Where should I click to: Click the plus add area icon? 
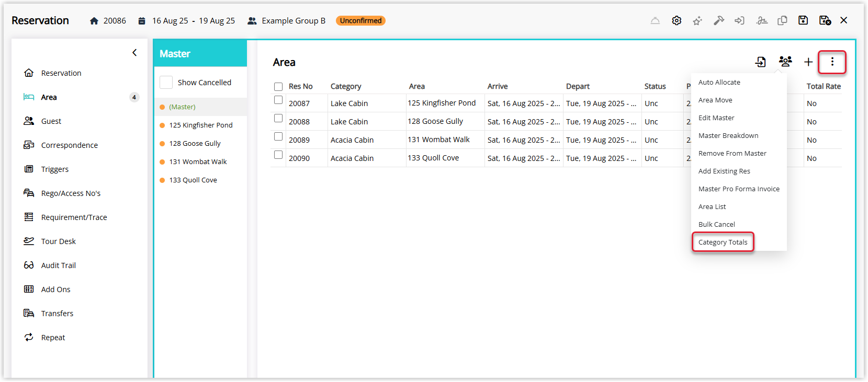pyautogui.click(x=808, y=62)
